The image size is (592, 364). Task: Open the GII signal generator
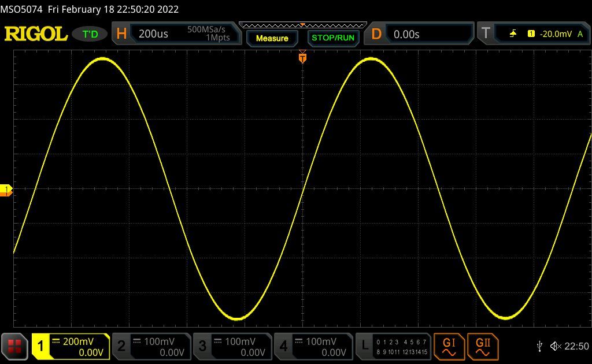coord(483,347)
